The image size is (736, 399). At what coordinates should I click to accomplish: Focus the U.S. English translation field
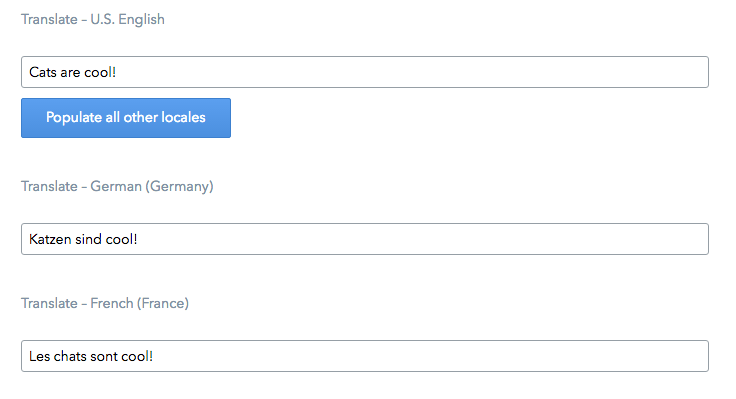tap(365, 72)
